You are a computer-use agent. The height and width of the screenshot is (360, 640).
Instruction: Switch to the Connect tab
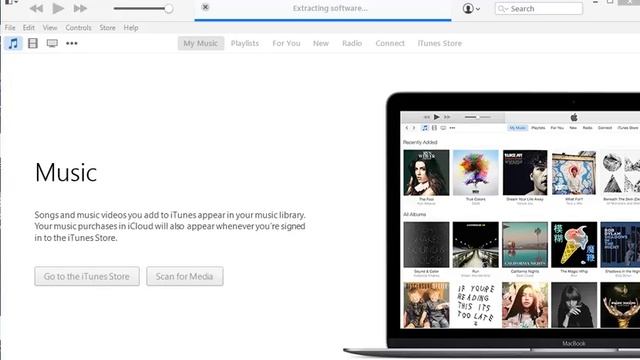coord(390,43)
